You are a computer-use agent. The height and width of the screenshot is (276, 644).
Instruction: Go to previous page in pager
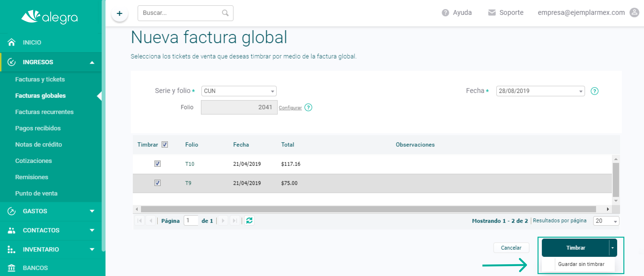[x=151, y=221]
